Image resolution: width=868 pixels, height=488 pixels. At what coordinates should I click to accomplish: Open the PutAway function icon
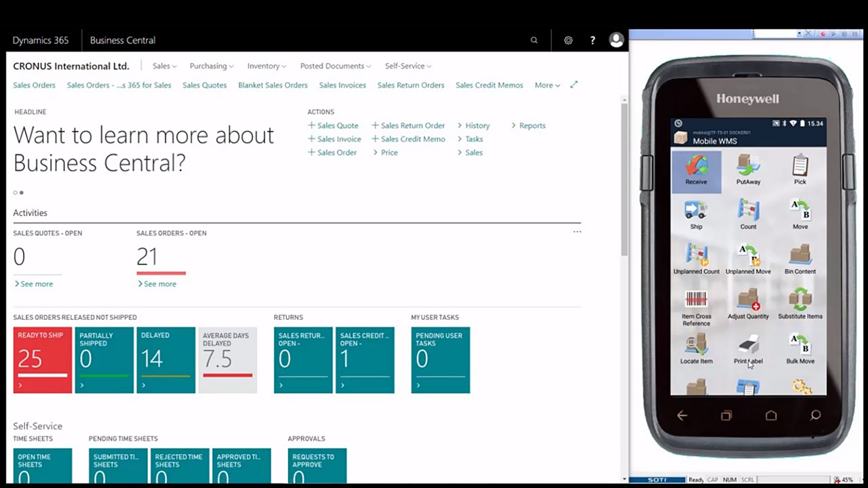pyautogui.click(x=748, y=170)
